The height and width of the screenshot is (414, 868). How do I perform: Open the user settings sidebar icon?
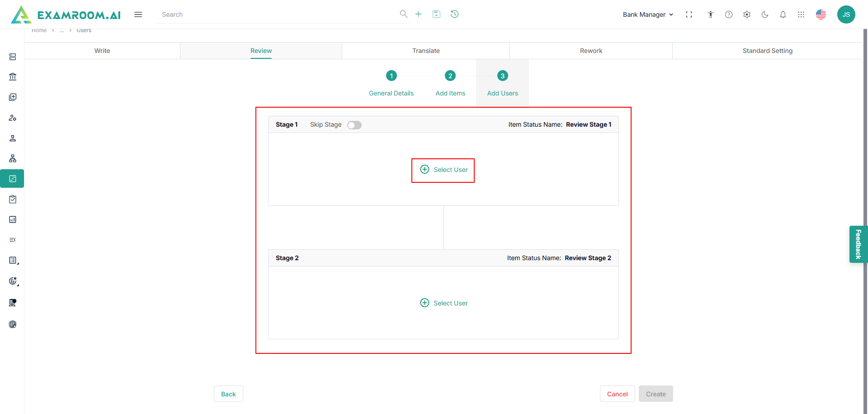[13, 118]
